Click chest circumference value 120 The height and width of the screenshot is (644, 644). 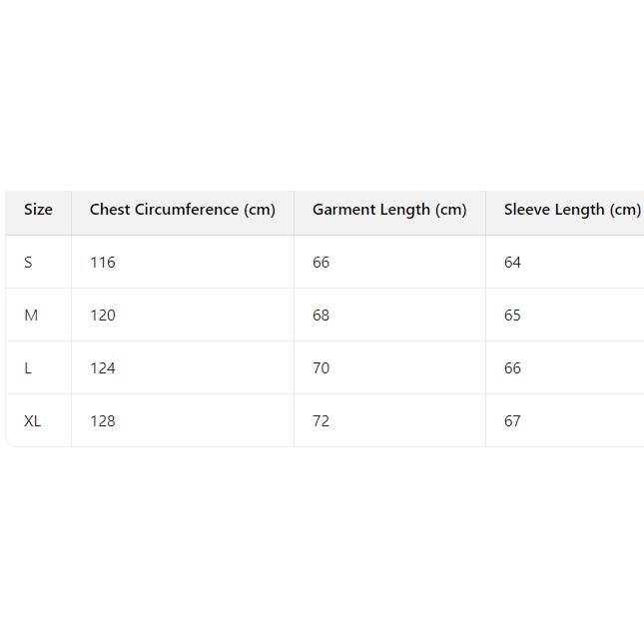click(x=103, y=316)
